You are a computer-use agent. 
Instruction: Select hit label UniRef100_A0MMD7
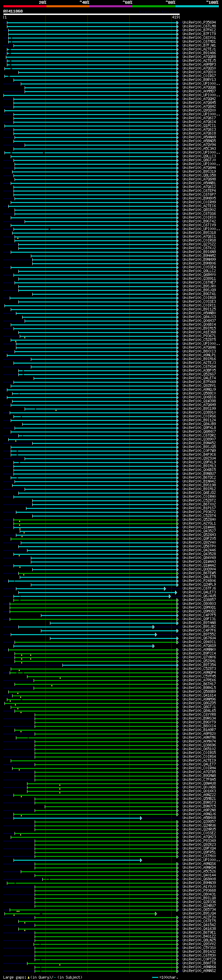pyautogui.click(x=199, y=91)
